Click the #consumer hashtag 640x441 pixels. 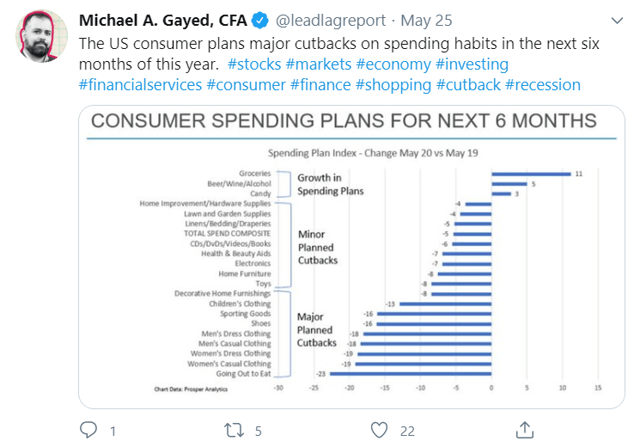point(246,85)
